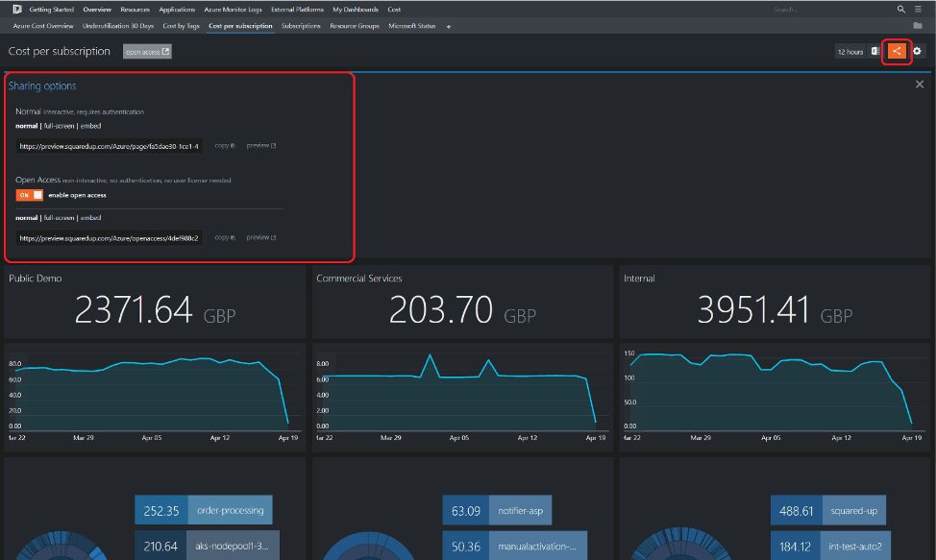
Task: Export dashboard to Excel
Action: 875,51
